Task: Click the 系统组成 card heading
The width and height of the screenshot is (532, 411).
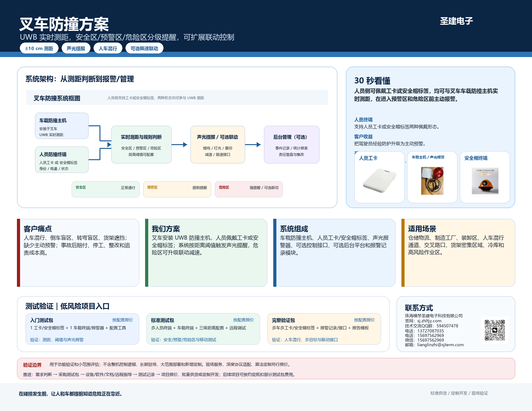Action: (x=294, y=229)
